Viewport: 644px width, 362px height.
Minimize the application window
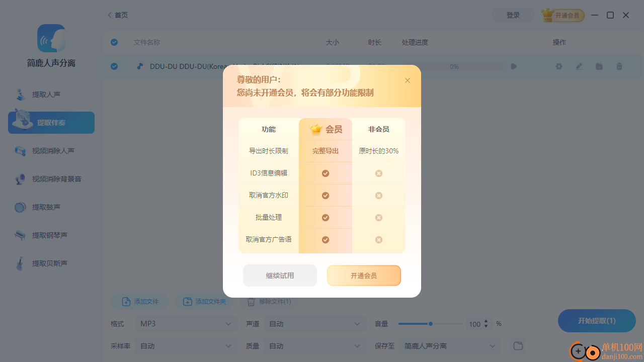[595, 15]
